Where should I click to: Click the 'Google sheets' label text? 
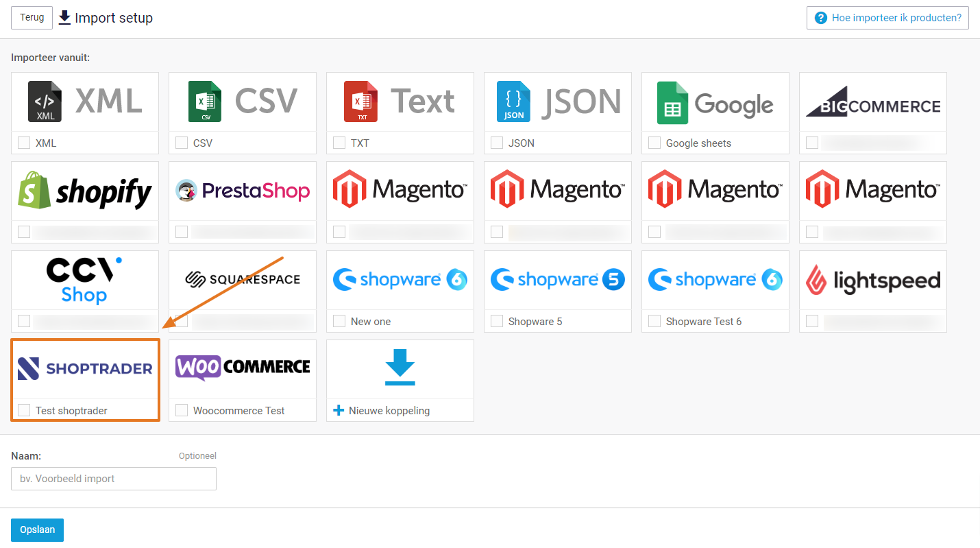(698, 143)
